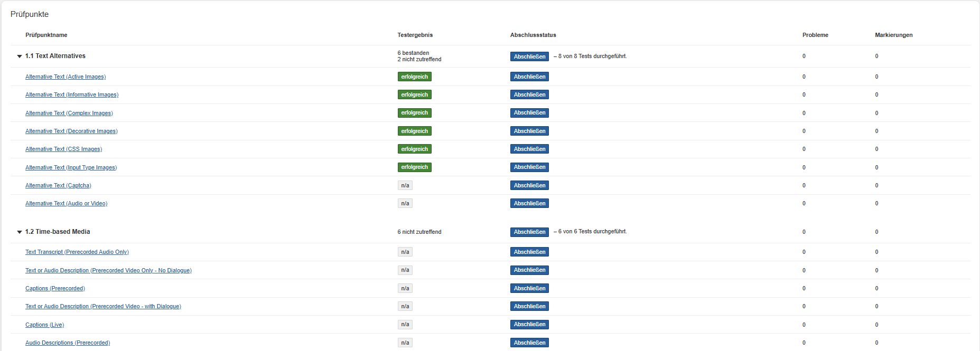
Task: Open Audio Descriptions (Prerecorded) link
Action: [x=68, y=343]
